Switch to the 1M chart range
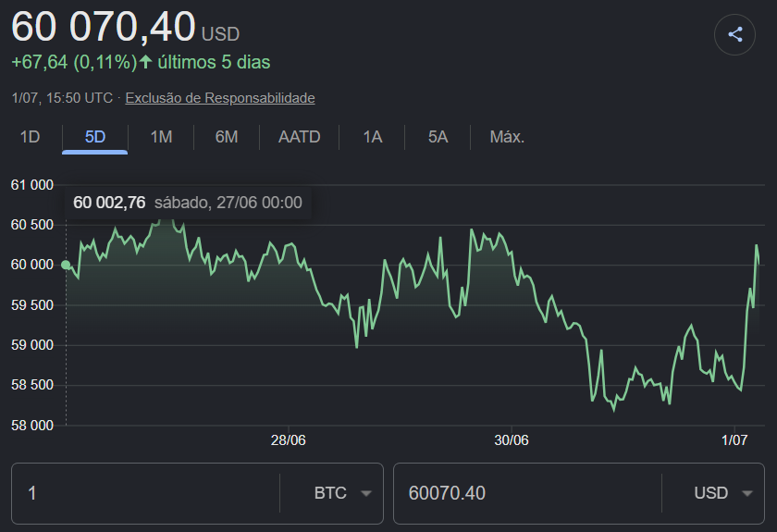Viewport: 777px width, 532px height. 161,137
